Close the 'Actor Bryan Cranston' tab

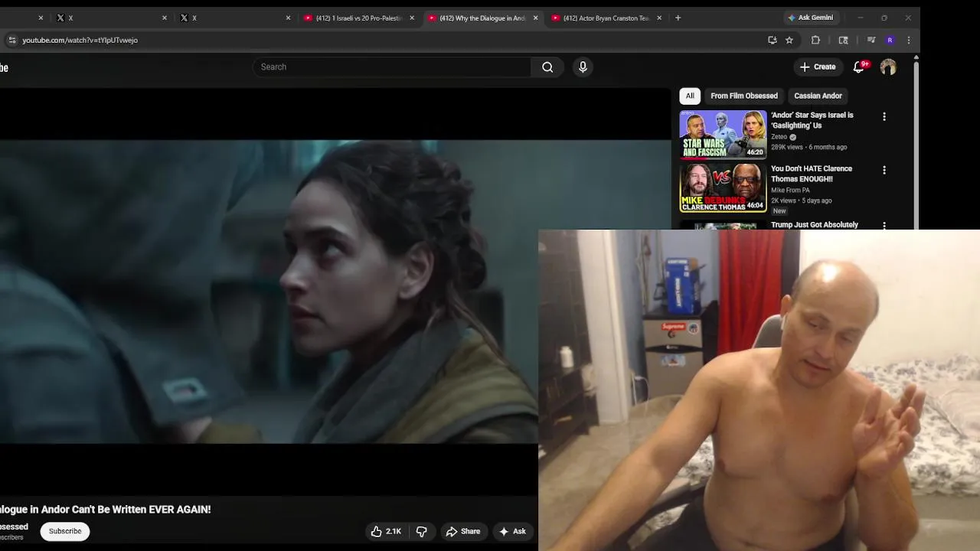click(x=658, y=18)
